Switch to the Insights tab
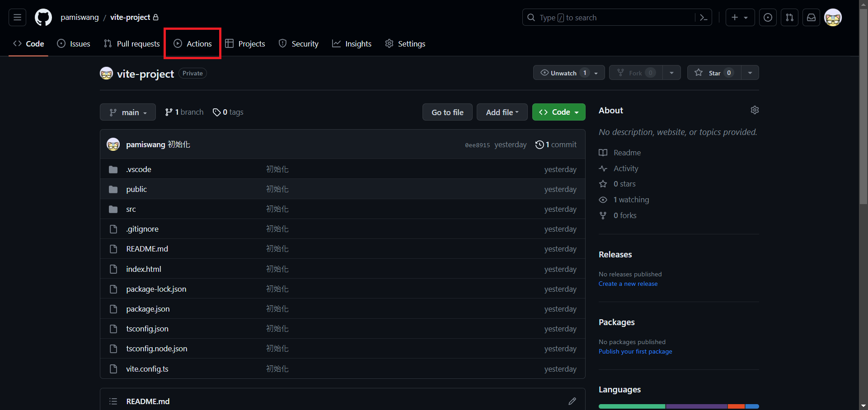Image resolution: width=868 pixels, height=410 pixels. [352, 44]
